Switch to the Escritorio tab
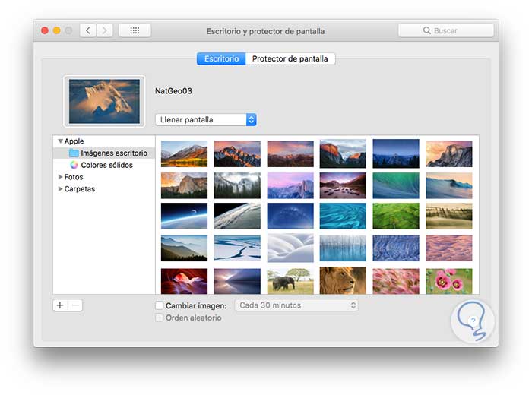The width and height of the screenshot is (532, 395). pyautogui.click(x=221, y=58)
